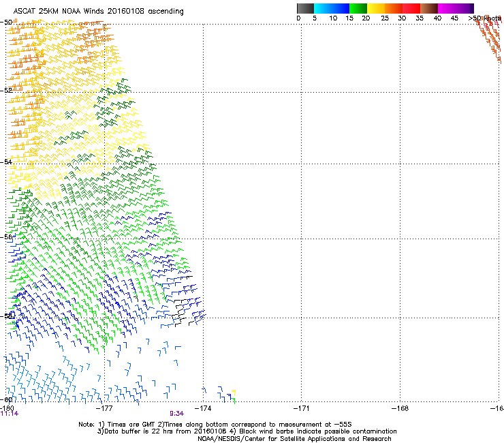Click the '5' label under the color bar

[x=315, y=18]
